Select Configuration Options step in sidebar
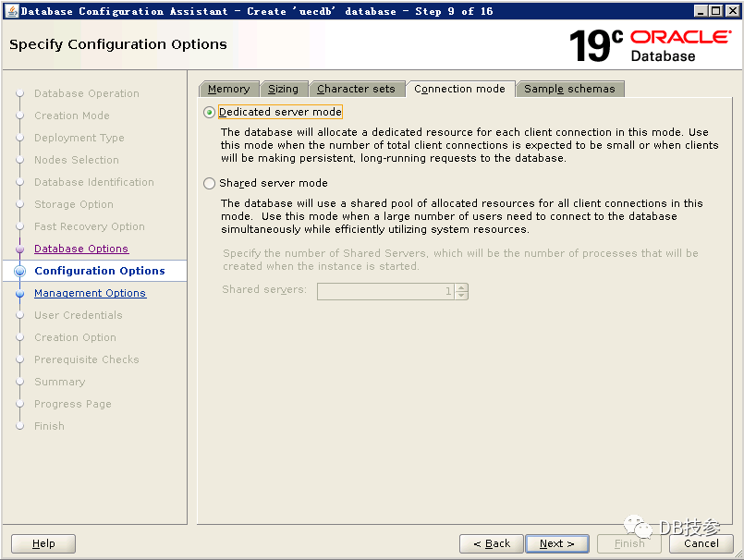 pos(100,271)
